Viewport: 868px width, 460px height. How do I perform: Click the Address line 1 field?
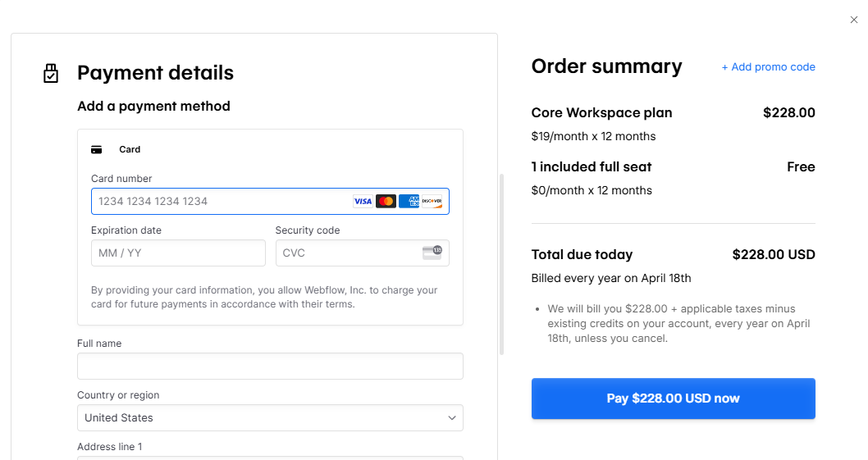click(x=270, y=458)
